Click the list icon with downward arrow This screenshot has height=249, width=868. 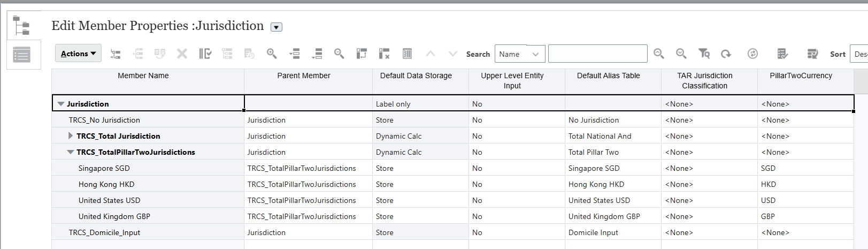317,54
